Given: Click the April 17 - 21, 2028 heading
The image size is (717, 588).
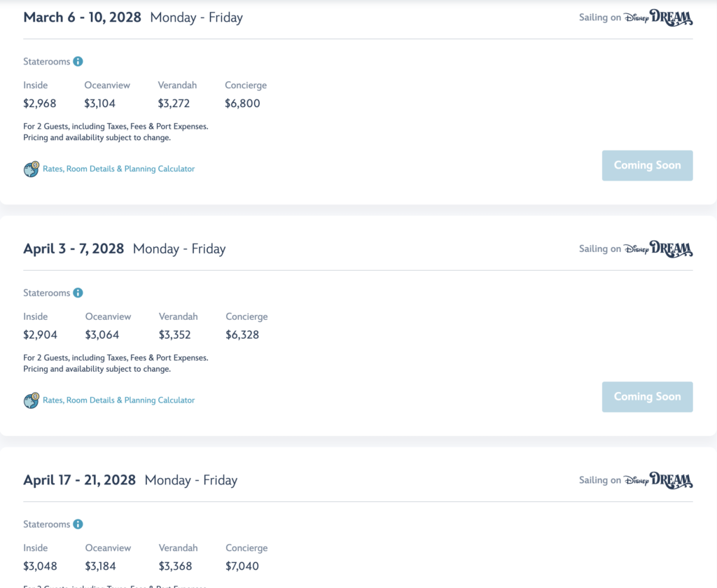Looking at the screenshot, I should point(80,480).
